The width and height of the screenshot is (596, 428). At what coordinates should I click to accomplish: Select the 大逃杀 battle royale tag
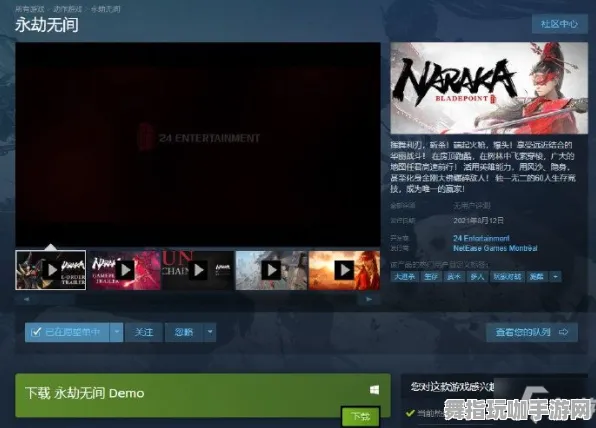(404, 277)
